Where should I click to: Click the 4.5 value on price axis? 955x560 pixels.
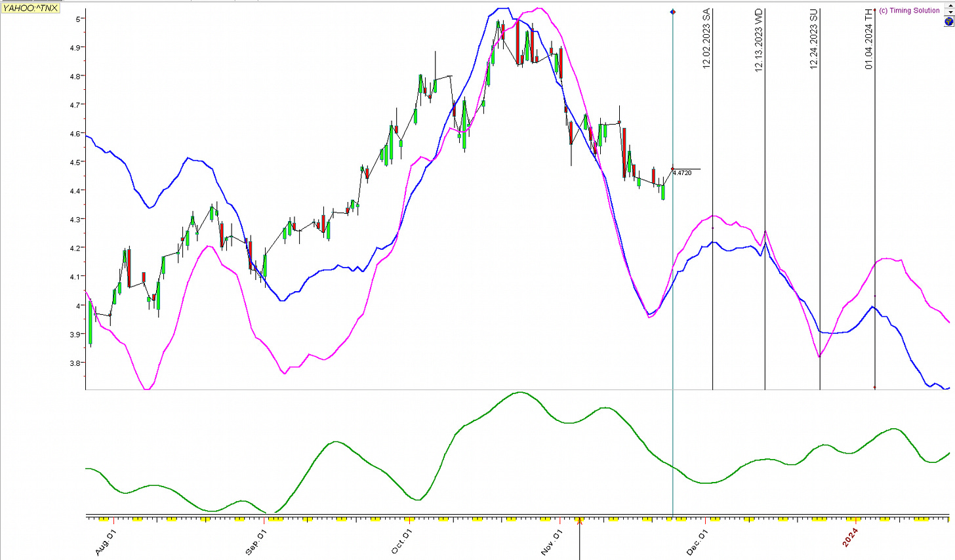75,162
